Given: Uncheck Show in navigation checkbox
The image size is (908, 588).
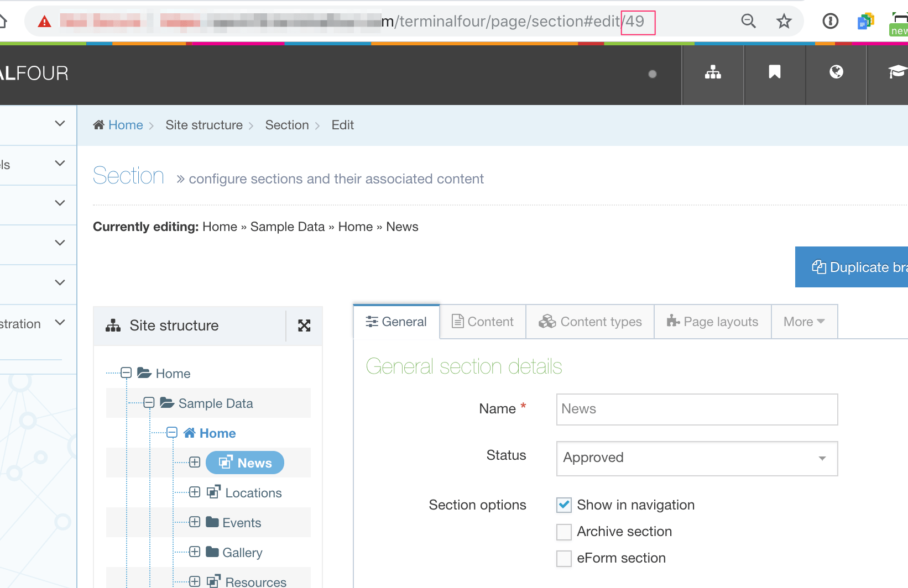Looking at the screenshot, I should (564, 505).
